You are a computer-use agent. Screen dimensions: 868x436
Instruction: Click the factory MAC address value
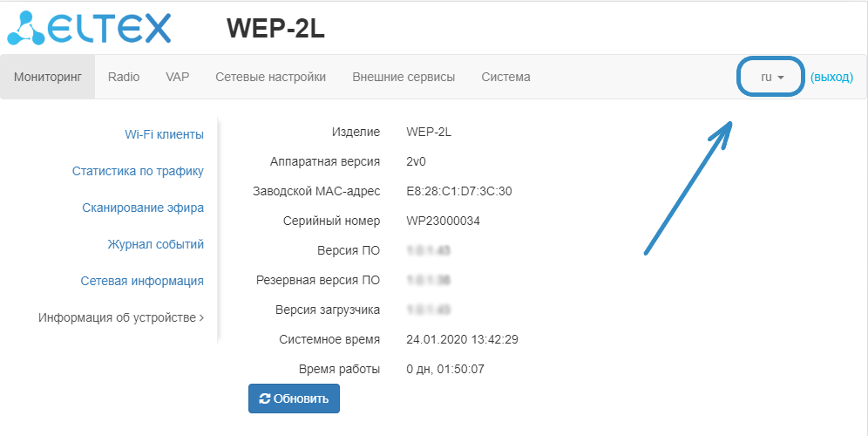point(459,191)
